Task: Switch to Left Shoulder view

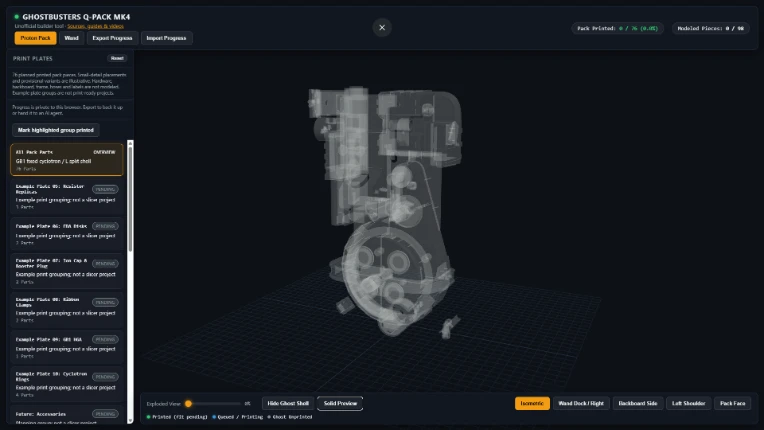Action: pos(688,403)
